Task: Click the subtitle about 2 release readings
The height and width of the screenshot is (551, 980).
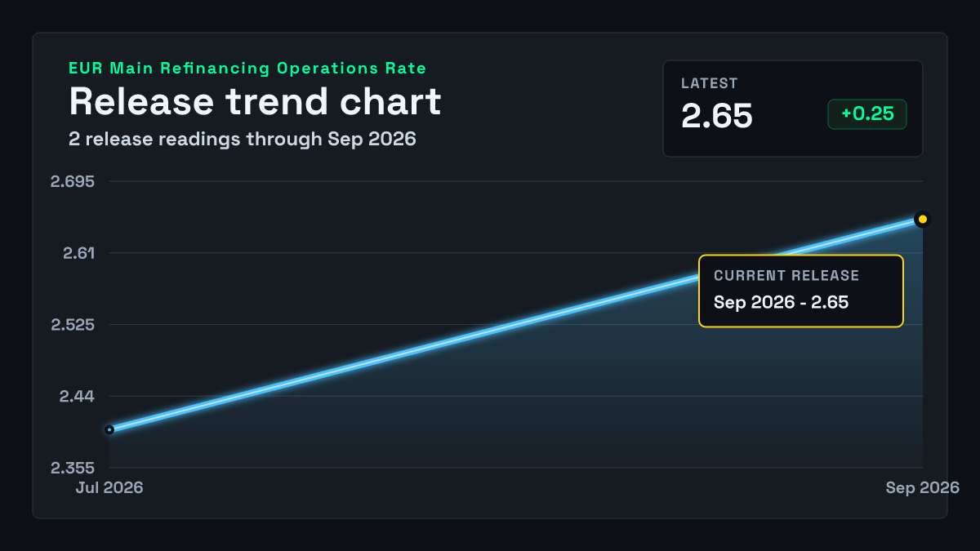Action: point(243,140)
